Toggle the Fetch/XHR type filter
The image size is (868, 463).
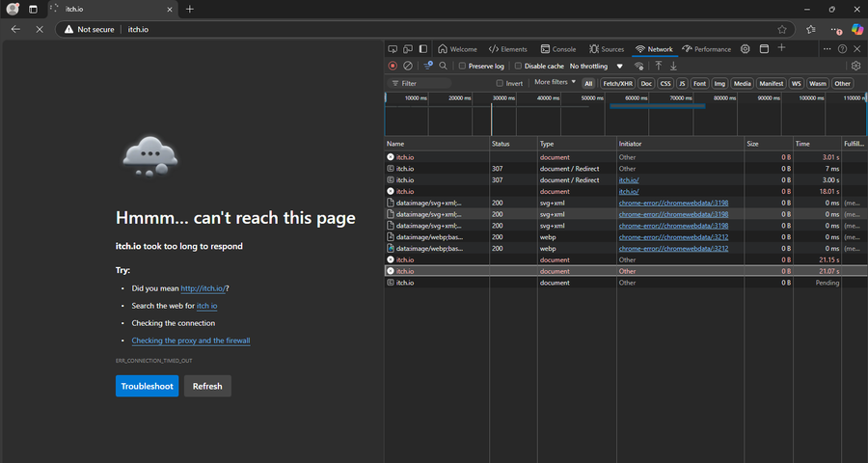[x=618, y=84]
